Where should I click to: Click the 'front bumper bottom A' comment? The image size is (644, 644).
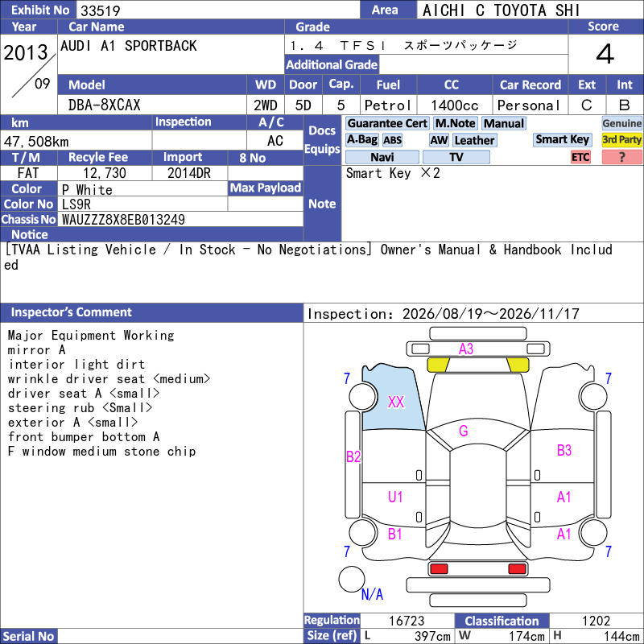(84, 436)
